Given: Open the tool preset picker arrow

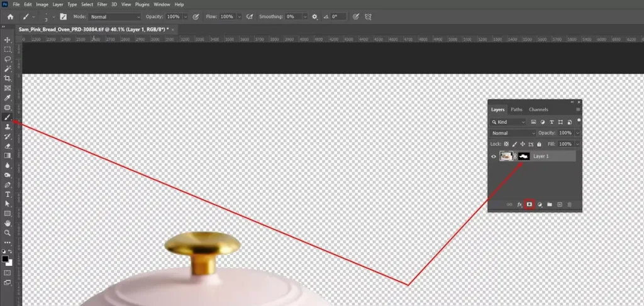Looking at the screenshot, I should click(x=33, y=17).
